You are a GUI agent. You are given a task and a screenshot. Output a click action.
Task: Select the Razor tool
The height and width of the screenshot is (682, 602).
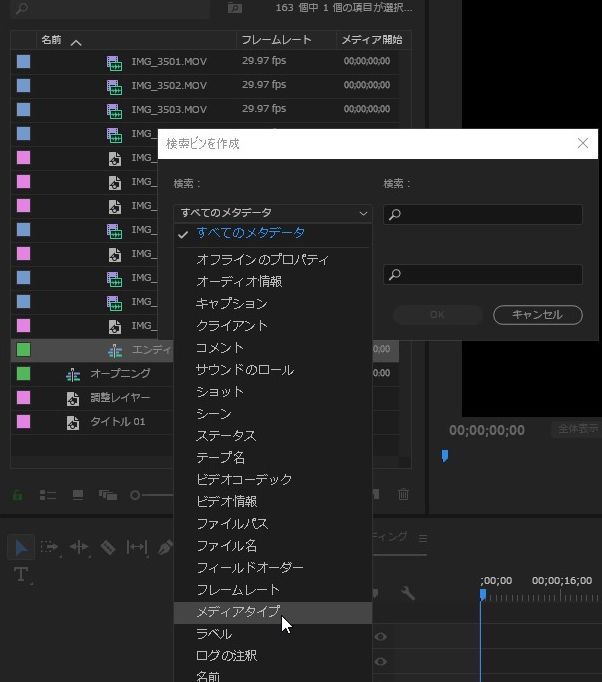tap(107, 547)
